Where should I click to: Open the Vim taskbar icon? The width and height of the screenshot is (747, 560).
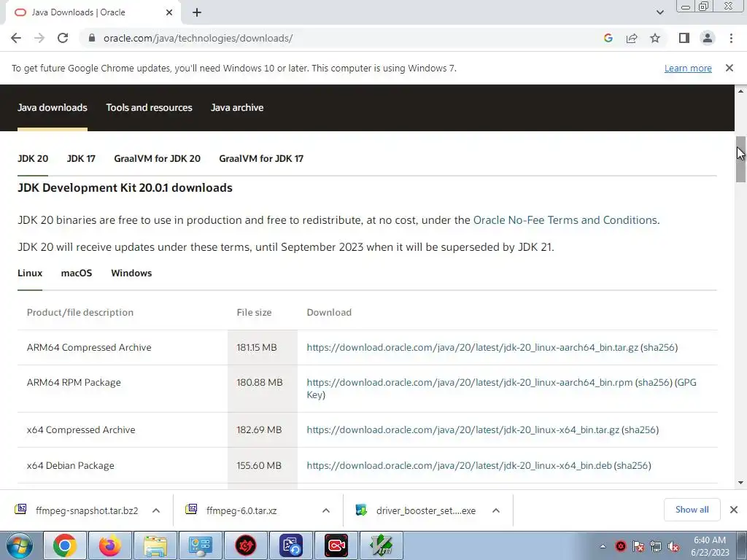[382, 545]
